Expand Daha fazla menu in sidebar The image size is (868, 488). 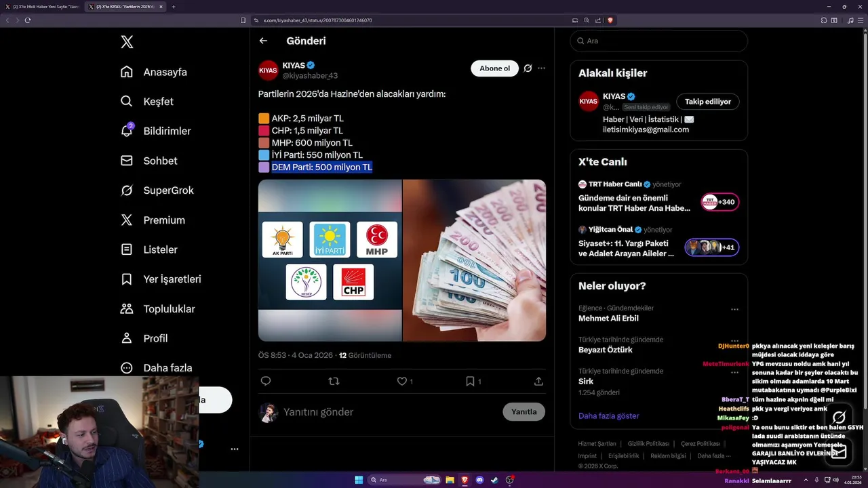click(156, 368)
